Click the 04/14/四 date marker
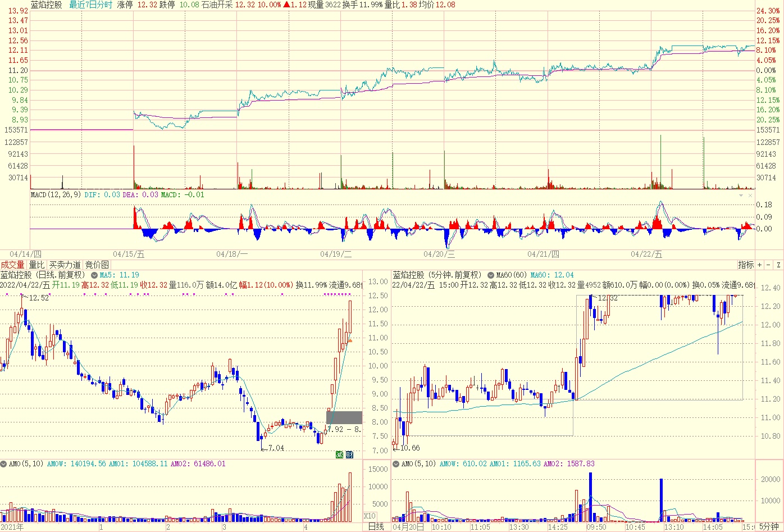Viewport: 784px width, 532px height. (25, 254)
